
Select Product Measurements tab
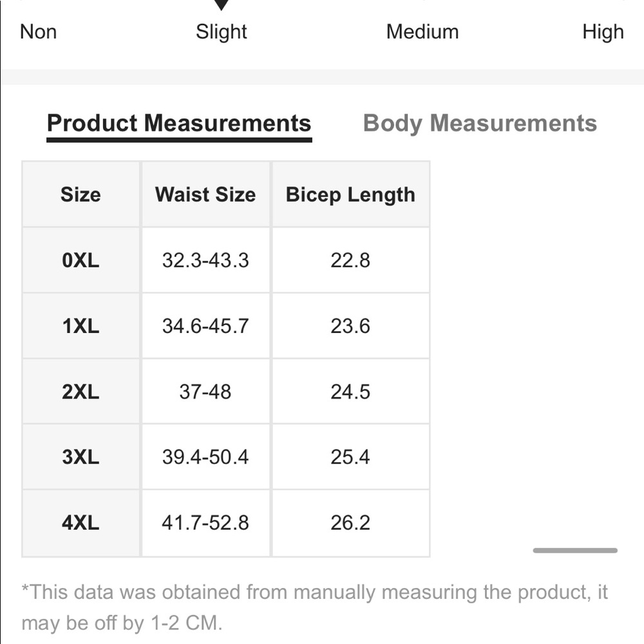[x=179, y=123]
